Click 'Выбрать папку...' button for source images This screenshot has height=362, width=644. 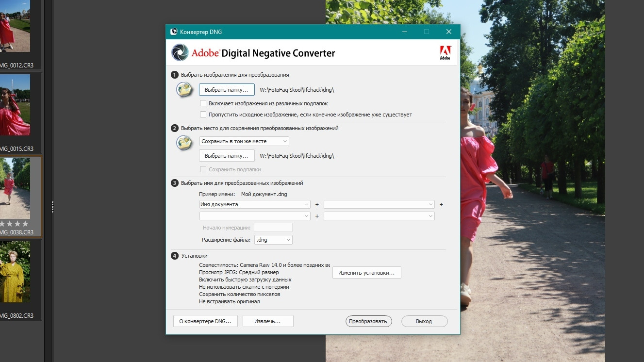227,90
